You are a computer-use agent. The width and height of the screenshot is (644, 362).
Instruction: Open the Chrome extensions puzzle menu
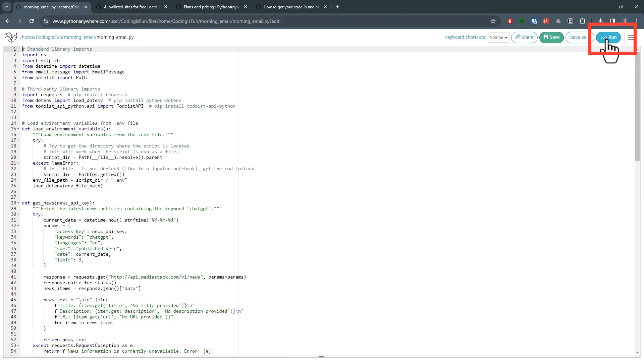point(583,21)
